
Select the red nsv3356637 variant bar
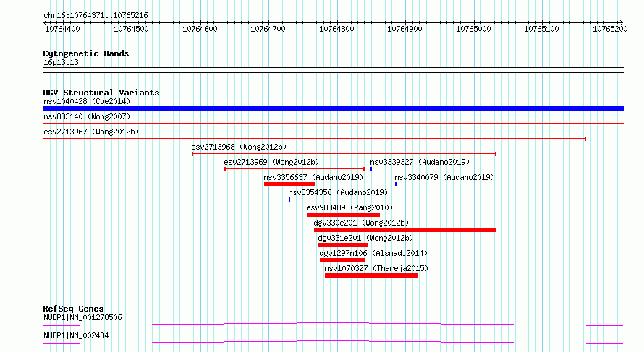289,184
